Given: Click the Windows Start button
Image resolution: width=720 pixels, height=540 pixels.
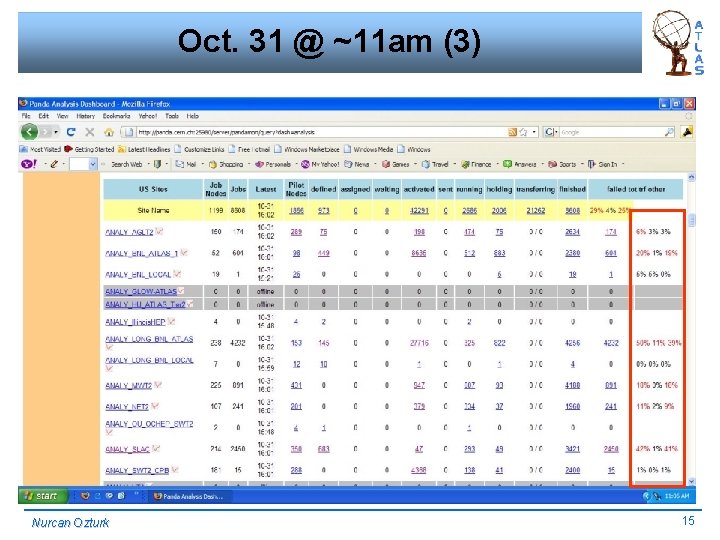Looking at the screenshot, I should tap(42, 496).
